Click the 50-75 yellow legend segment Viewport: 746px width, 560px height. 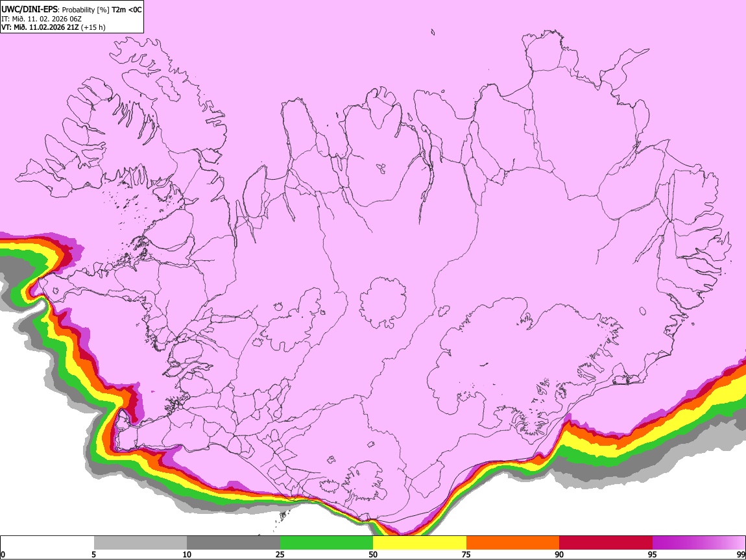(x=420, y=543)
